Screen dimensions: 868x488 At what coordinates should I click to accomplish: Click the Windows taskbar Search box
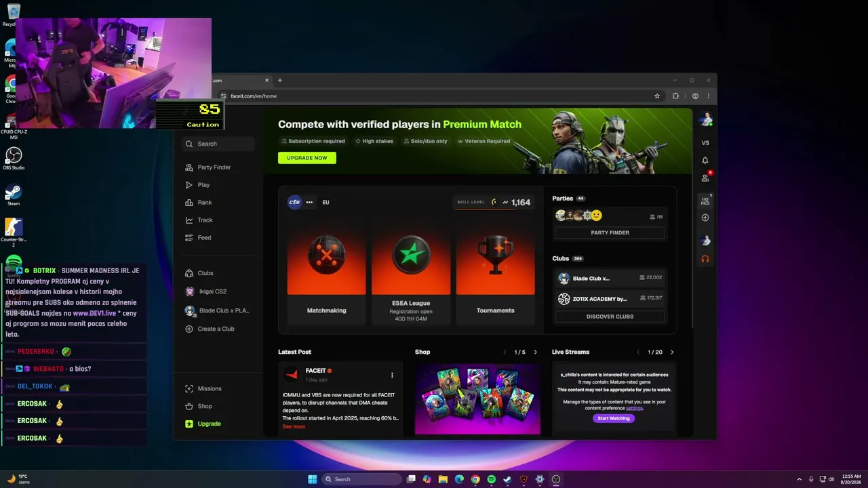click(362, 479)
